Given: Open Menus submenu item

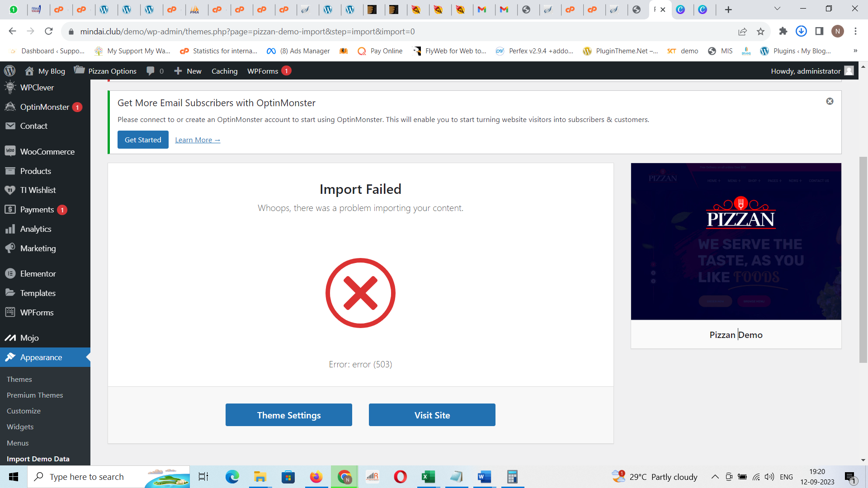Looking at the screenshot, I should [x=18, y=443].
